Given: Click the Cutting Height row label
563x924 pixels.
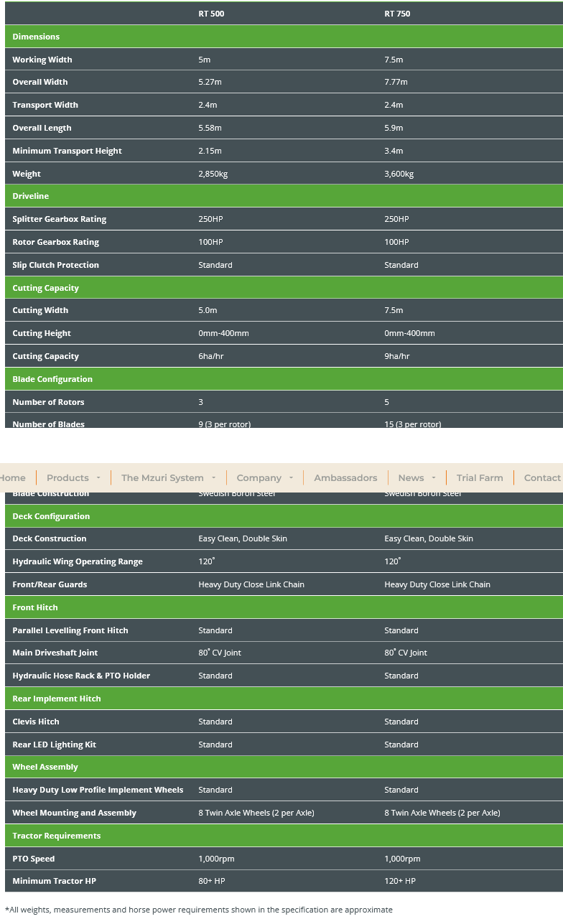Looking at the screenshot, I should coord(42,333).
